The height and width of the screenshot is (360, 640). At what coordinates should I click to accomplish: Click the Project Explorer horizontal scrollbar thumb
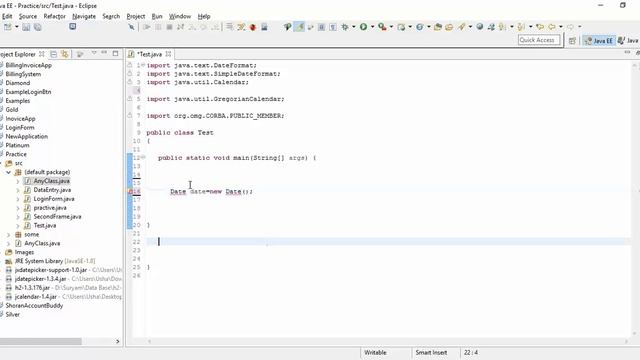pyautogui.click(x=41, y=341)
